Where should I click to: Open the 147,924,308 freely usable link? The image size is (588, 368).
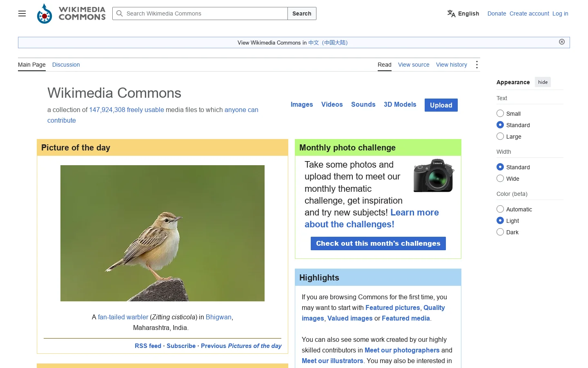(127, 110)
